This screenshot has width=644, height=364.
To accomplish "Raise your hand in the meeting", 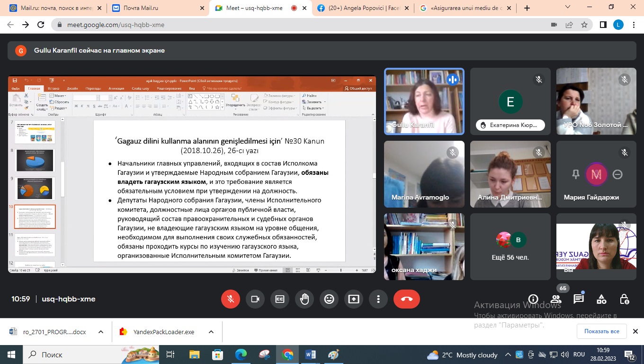I will (x=304, y=299).
